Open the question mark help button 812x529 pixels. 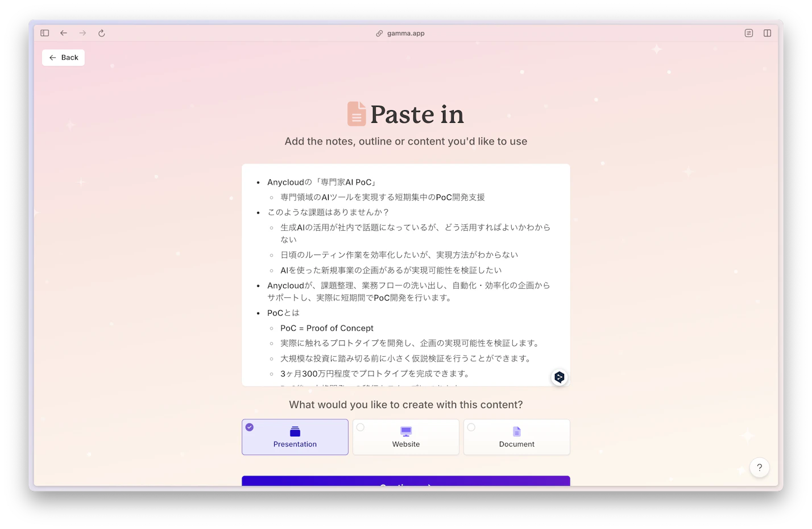(x=760, y=468)
